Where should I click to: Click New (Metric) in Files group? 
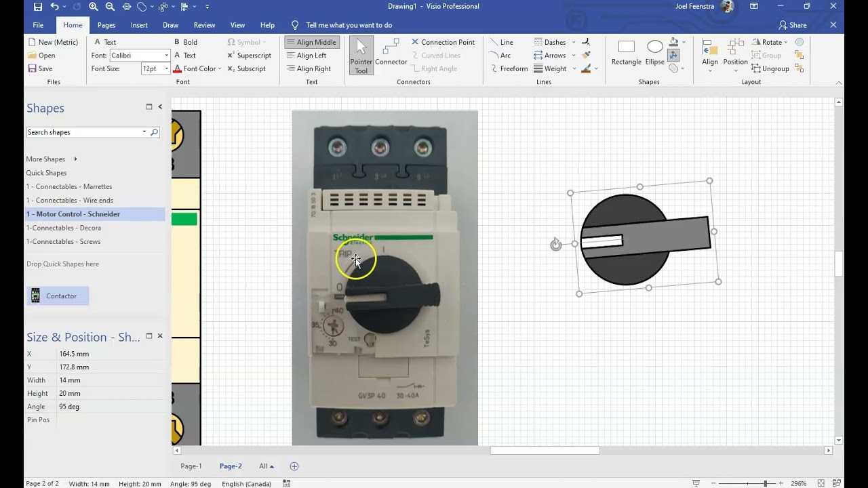click(53, 42)
